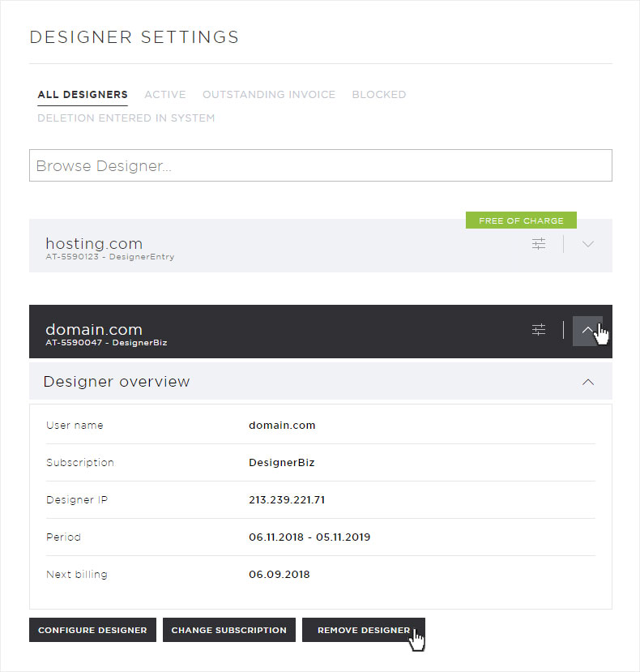Click the Change Subscription button
This screenshot has width=640, height=672.
pyautogui.click(x=229, y=630)
